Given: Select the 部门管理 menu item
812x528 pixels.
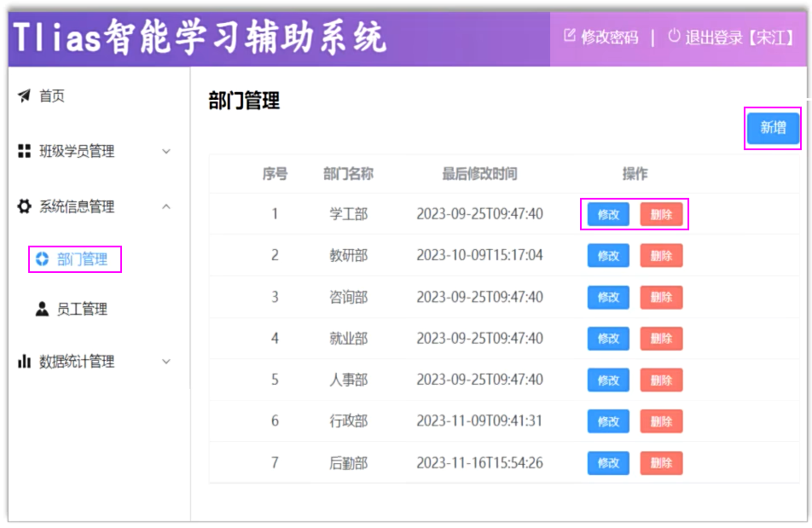Looking at the screenshot, I should [x=82, y=259].
